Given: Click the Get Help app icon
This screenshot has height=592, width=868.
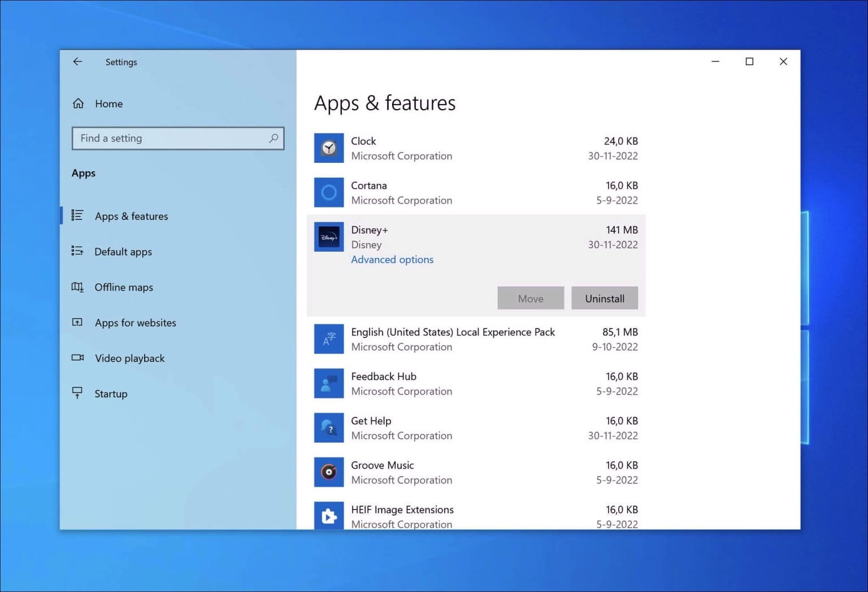Looking at the screenshot, I should [x=329, y=428].
